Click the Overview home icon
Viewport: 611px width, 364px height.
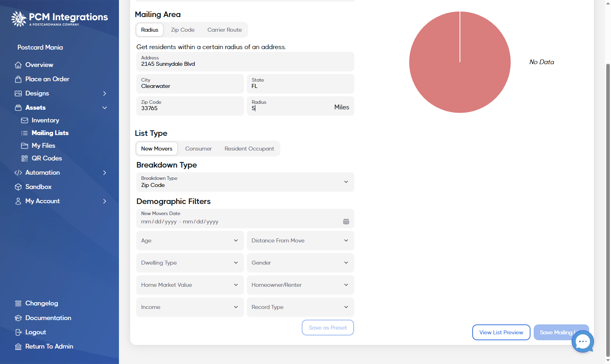18,65
